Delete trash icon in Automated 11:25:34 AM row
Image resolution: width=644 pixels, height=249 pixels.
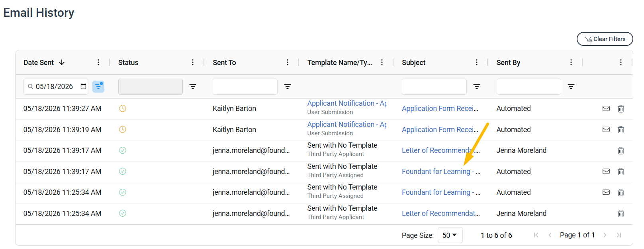click(x=621, y=192)
